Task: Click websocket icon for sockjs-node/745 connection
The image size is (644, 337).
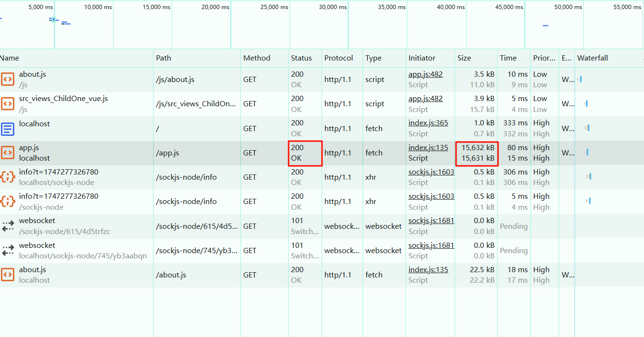Action: pos(8,250)
